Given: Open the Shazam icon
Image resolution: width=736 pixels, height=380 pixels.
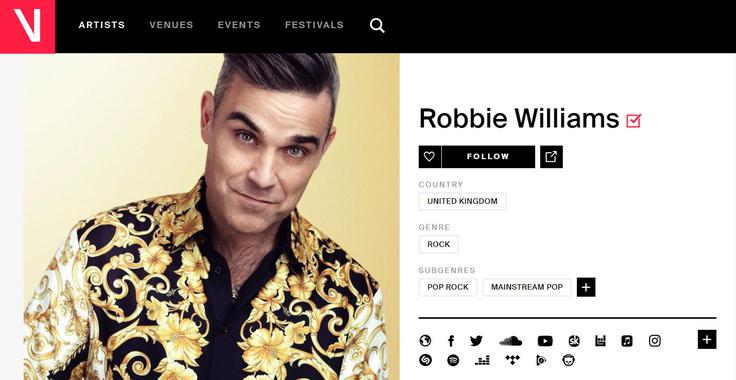Looking at the screenshot, I should click(425, 360).
